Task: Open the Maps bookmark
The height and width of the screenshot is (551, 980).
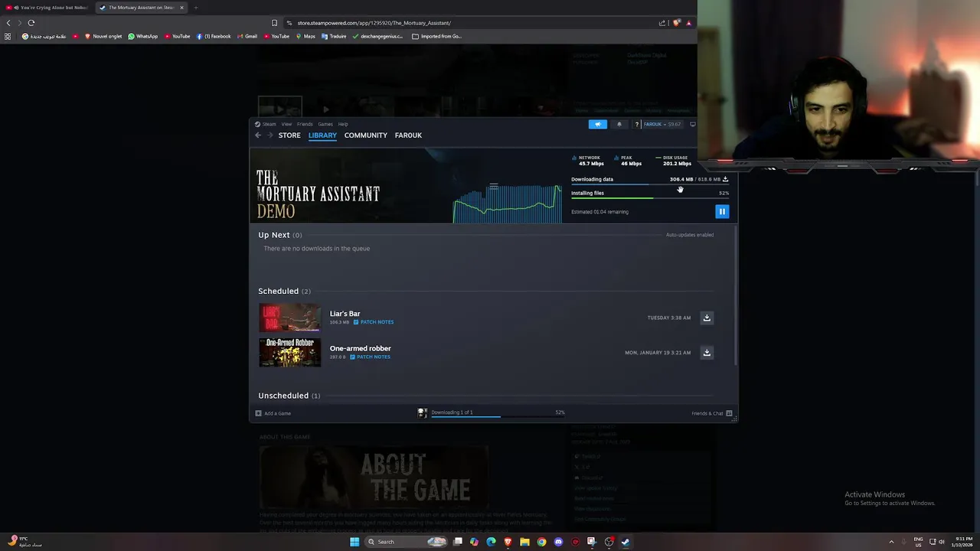Action: coord(305,36)
